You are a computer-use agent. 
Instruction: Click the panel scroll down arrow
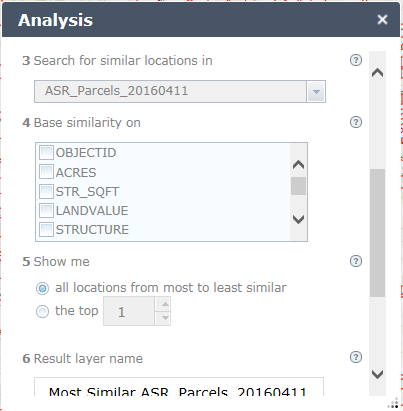click(x=377, y=374)
